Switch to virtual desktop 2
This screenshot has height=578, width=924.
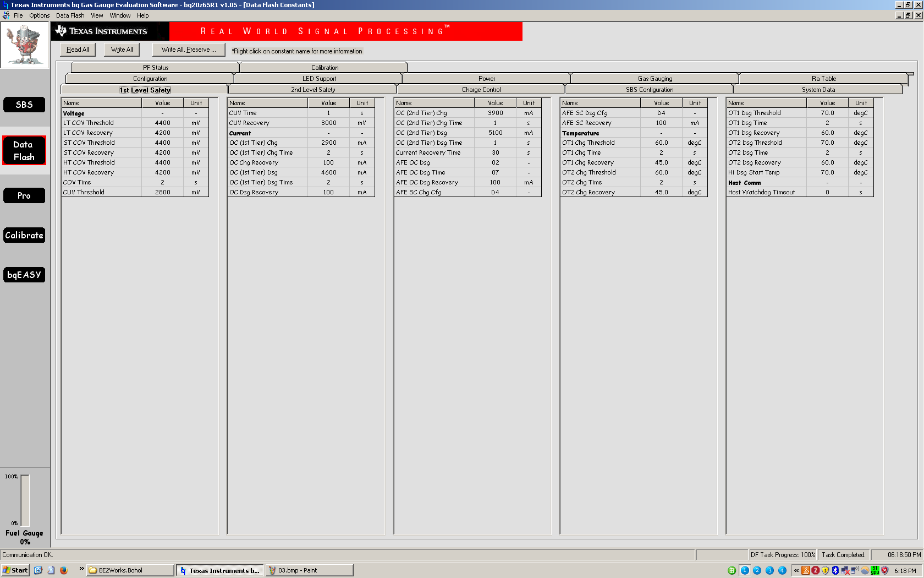pos(757,570)
